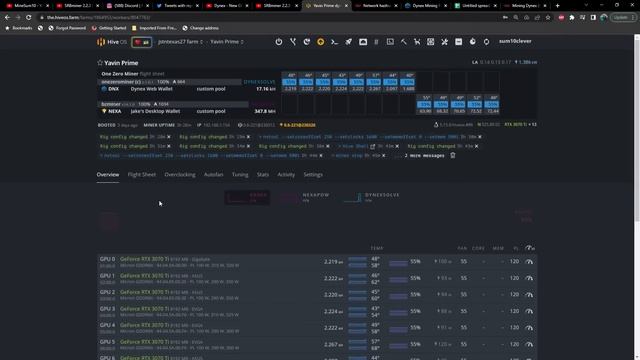Click the GPU 5 GeForce RTX 3070 Ti name
Viewport: 640px width, 360px height.
pyautogui.click(x=144, y=342)
